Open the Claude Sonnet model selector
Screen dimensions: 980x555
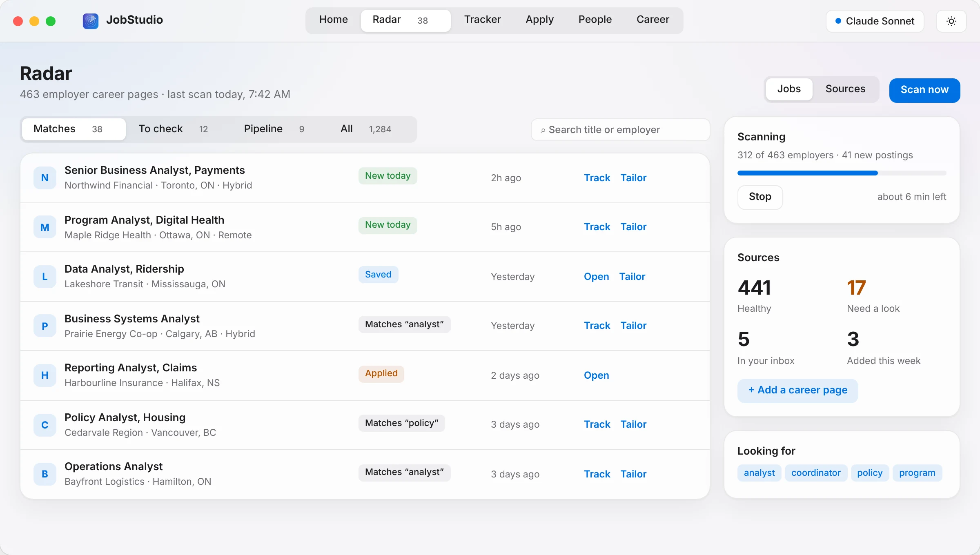[875, 21]
